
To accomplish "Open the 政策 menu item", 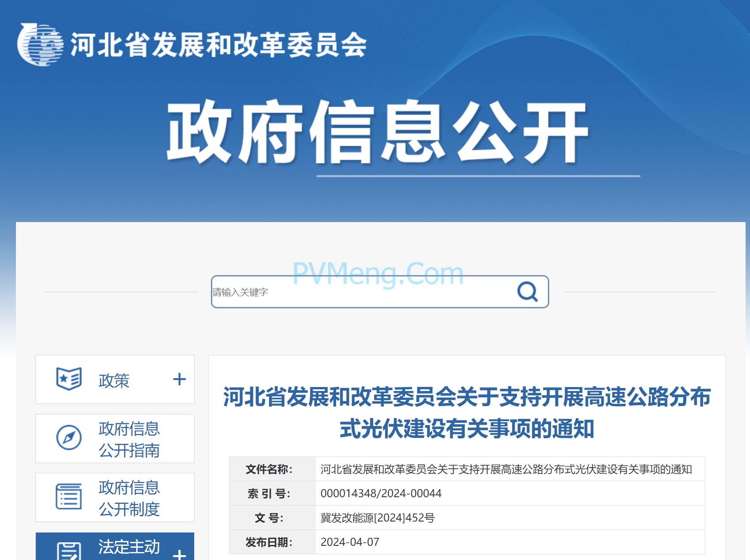I will [x=114, y=380].
